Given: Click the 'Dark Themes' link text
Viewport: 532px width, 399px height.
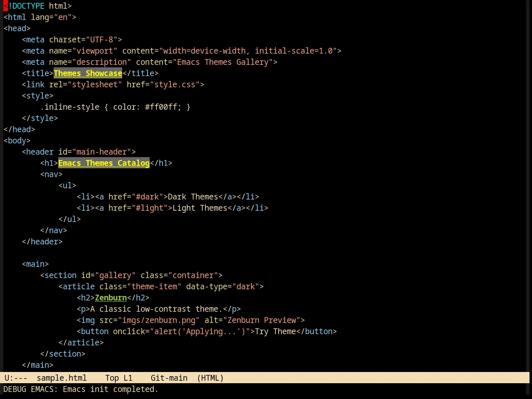Looking at the screenshot, I should tap(193, 197).
